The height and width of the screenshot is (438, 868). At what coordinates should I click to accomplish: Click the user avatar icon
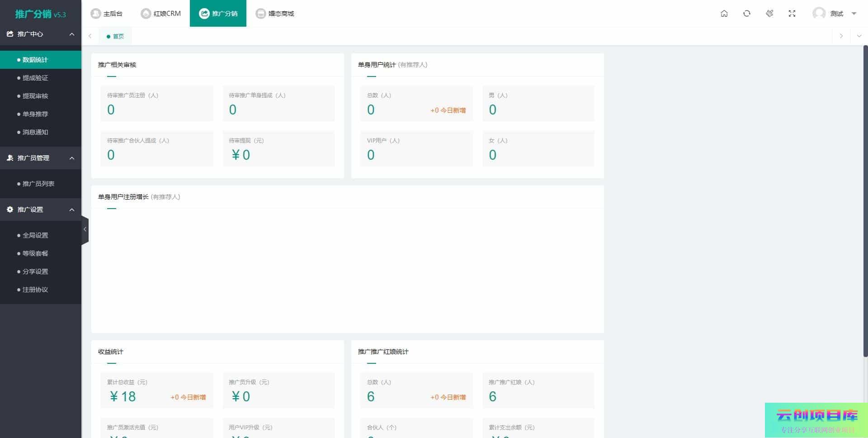click(x=819, y=14)
